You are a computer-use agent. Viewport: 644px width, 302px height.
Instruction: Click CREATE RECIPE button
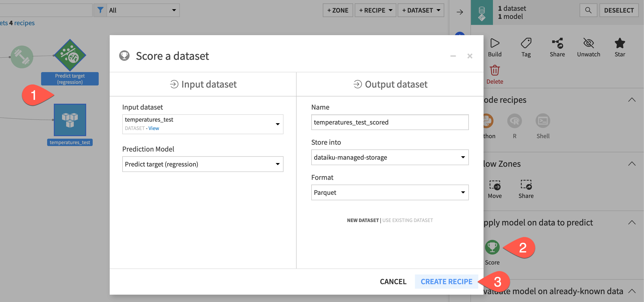446,282
